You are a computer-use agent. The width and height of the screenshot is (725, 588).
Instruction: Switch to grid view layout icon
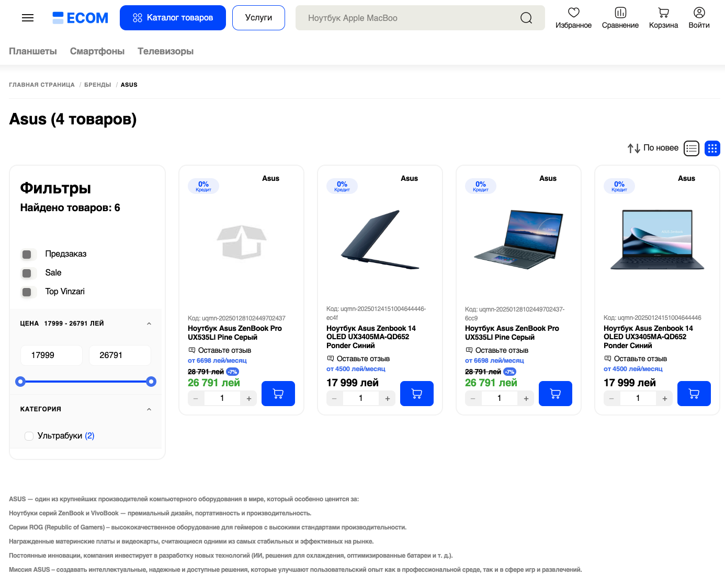712,148
